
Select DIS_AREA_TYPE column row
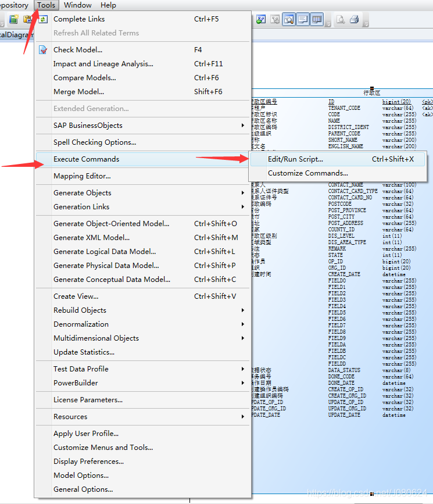(347, 242)
